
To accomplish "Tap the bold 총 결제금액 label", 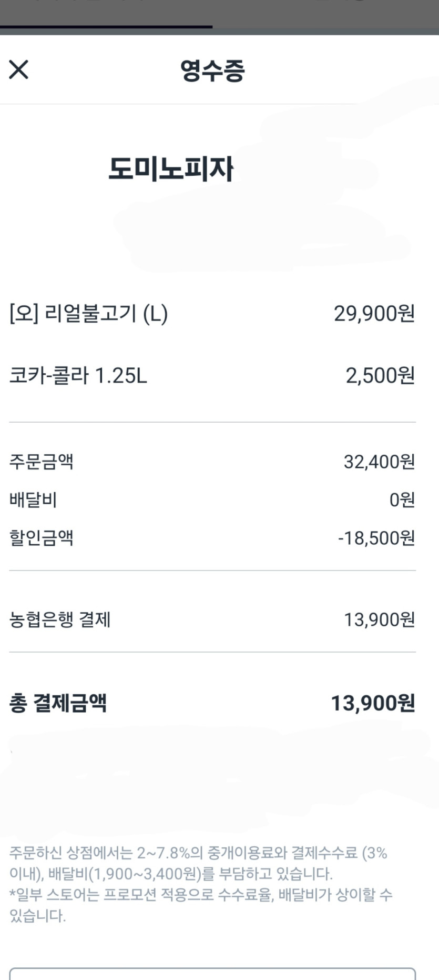I will point(58,703).
